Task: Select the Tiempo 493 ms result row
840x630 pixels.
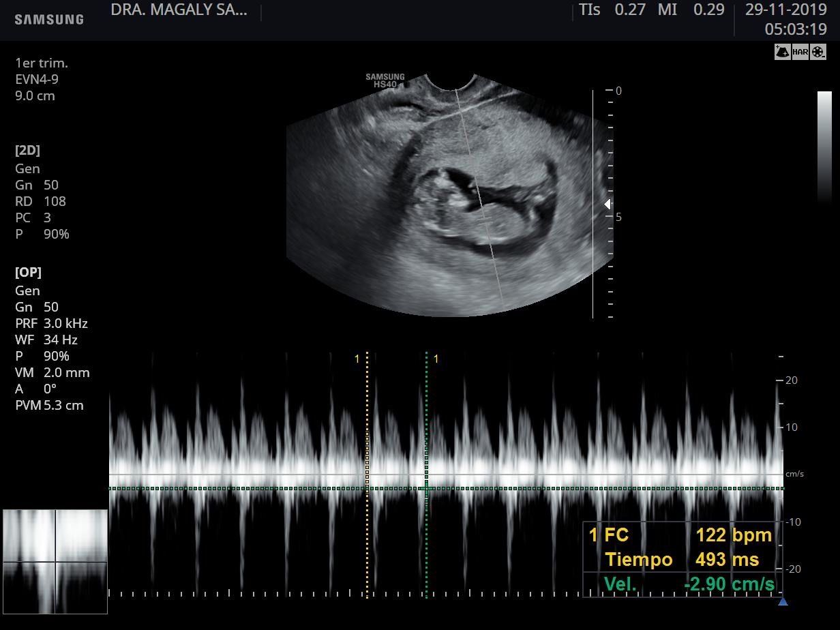Action: point(680,560)
